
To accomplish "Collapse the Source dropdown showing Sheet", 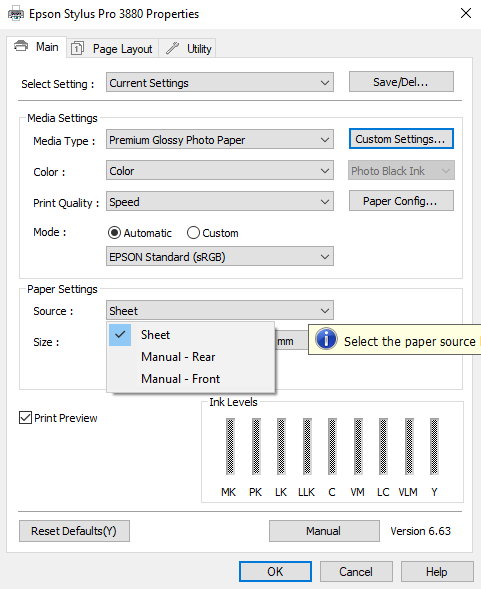I will (x=220, y=311).
